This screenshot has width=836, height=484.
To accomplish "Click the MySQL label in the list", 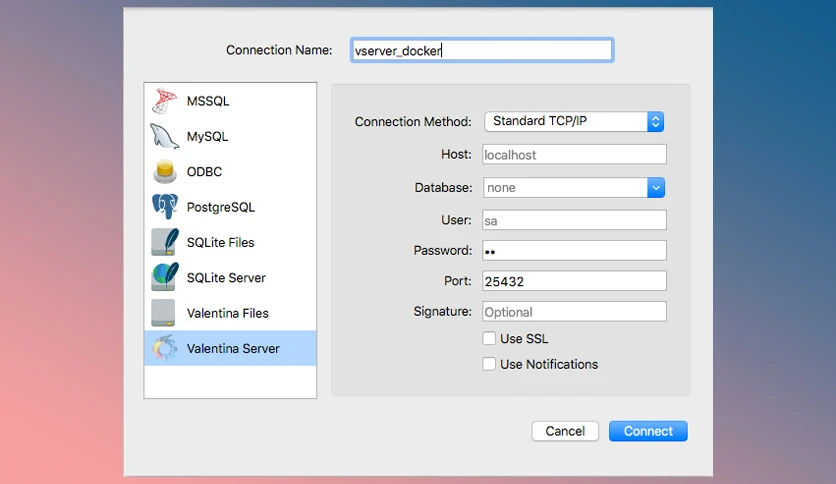I will [x=207, y=136].
